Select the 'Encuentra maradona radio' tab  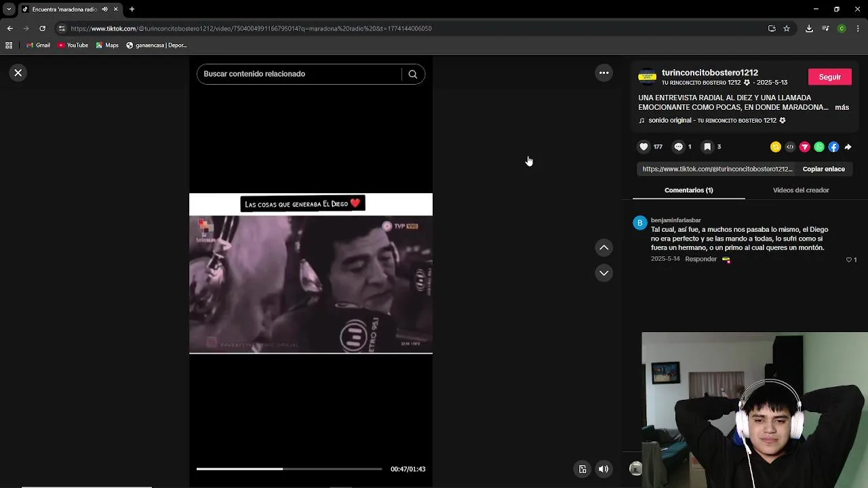tap(64, 9)
